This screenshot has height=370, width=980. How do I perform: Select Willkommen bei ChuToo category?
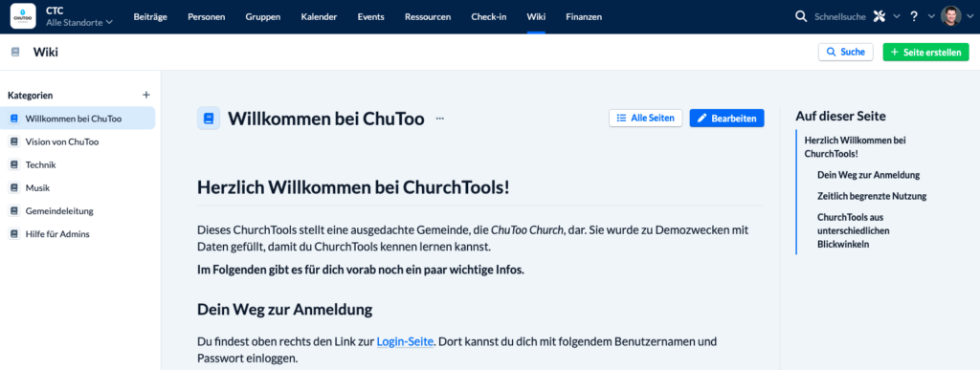click(x=78, y=119)
